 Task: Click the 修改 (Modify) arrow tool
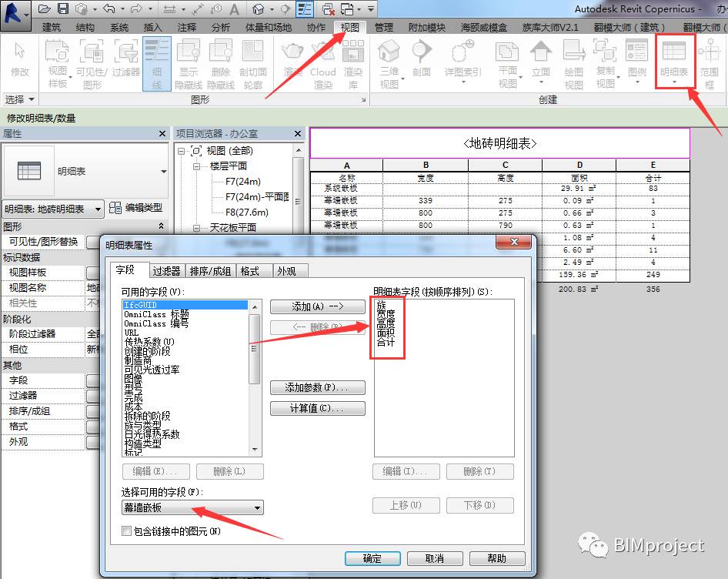click(x=20, y=59)
